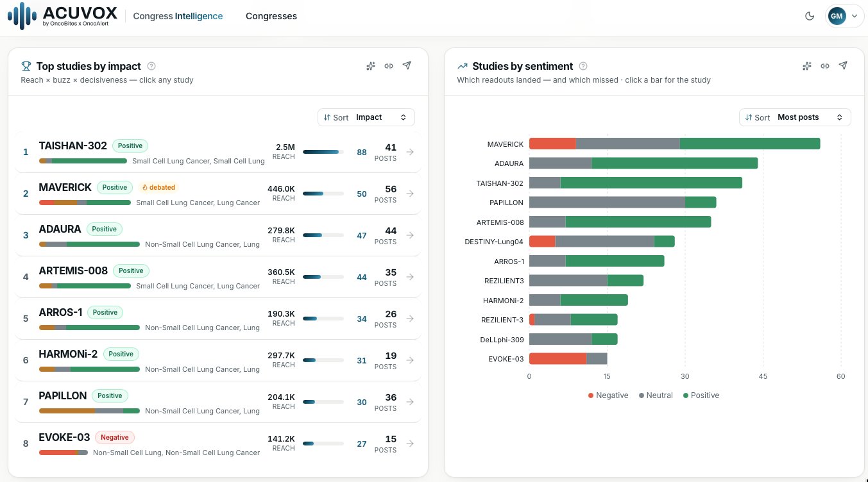This screenshot has width=868, height=482.
Task: Click Positive badge on TAISHAN-302
Action: tap(130, 145)
